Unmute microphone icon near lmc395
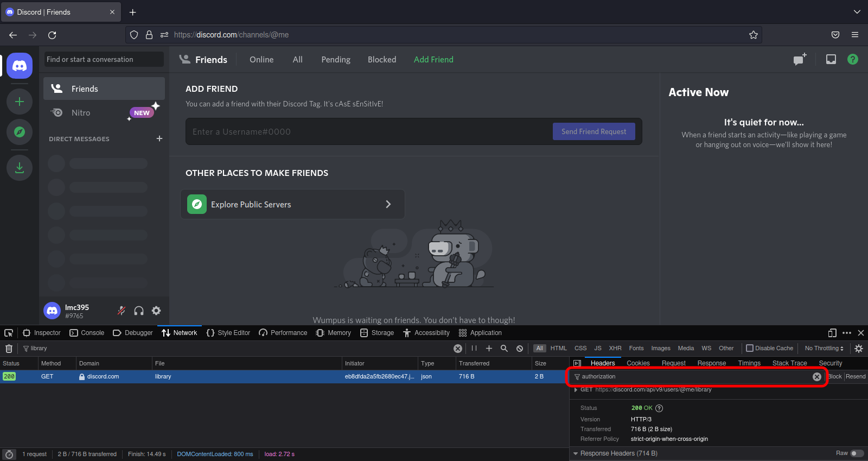The width and height of the screenshot is (868, 461). tap(122, 311)
